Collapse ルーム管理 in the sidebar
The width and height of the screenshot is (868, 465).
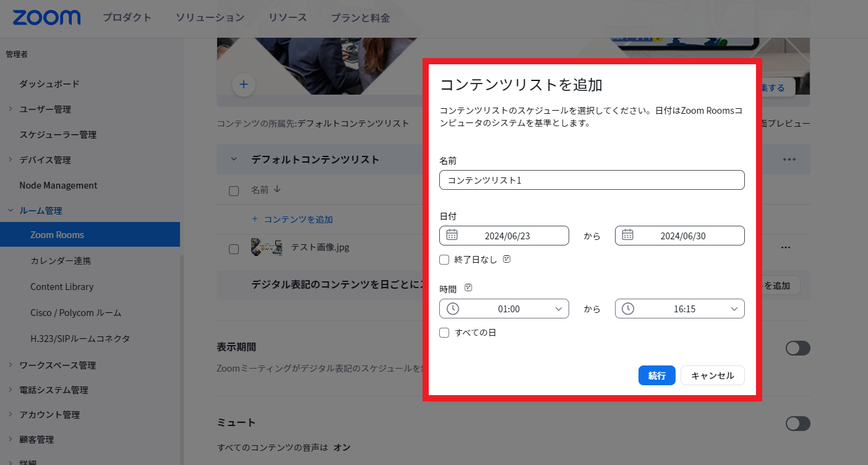pos(11,210)
